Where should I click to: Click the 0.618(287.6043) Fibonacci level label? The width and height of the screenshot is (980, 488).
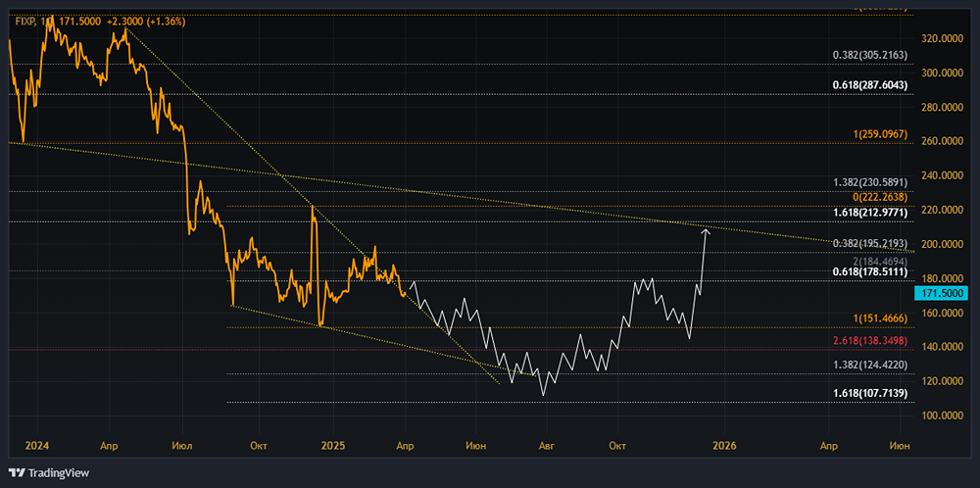[x=868, y=86]
